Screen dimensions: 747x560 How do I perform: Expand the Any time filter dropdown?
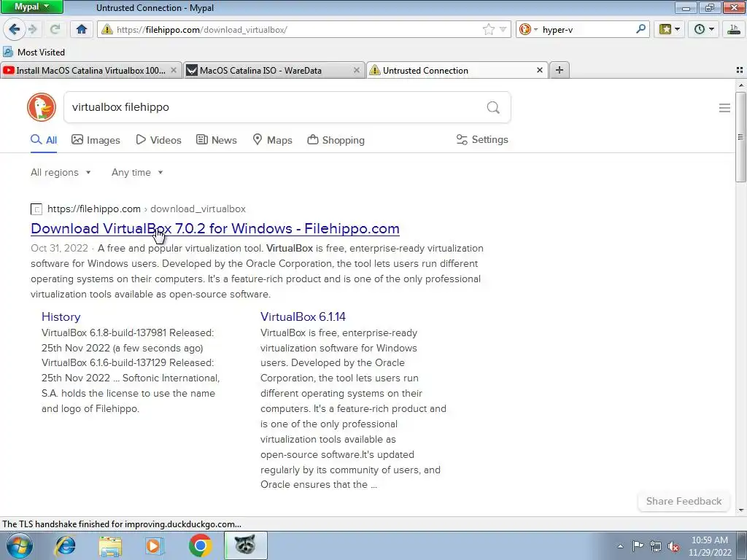[x=137, y=172]
